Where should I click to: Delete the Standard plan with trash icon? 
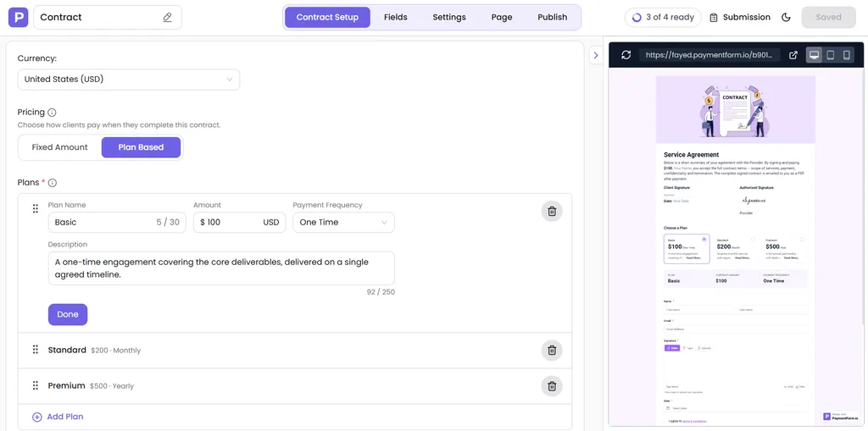coord(552,351)
